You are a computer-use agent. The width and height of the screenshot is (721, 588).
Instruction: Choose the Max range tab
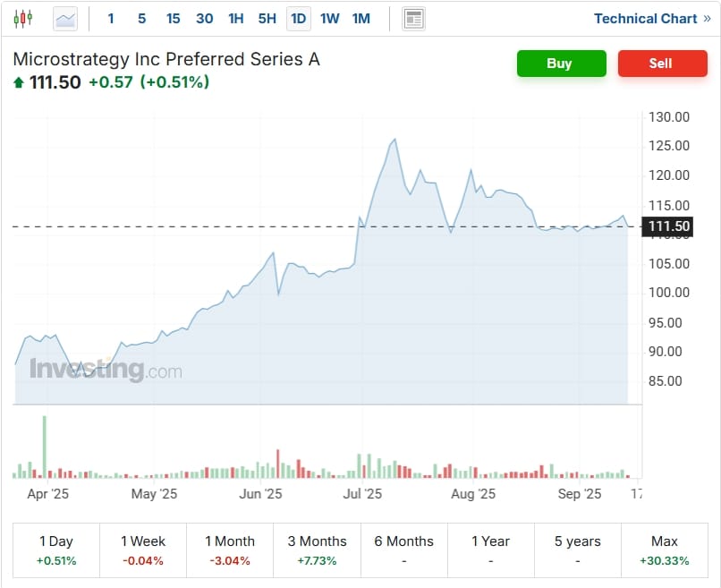665,550
